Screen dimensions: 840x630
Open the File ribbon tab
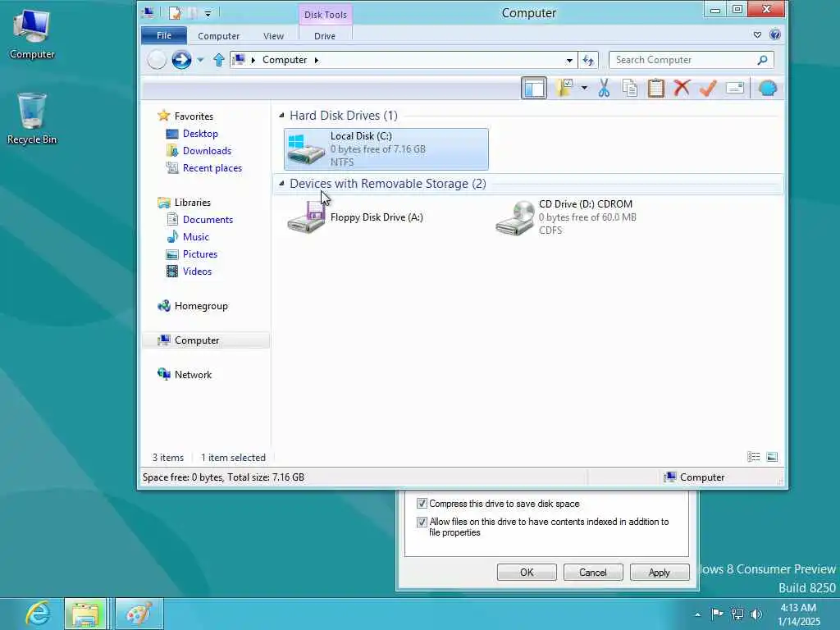click(164, 35)
